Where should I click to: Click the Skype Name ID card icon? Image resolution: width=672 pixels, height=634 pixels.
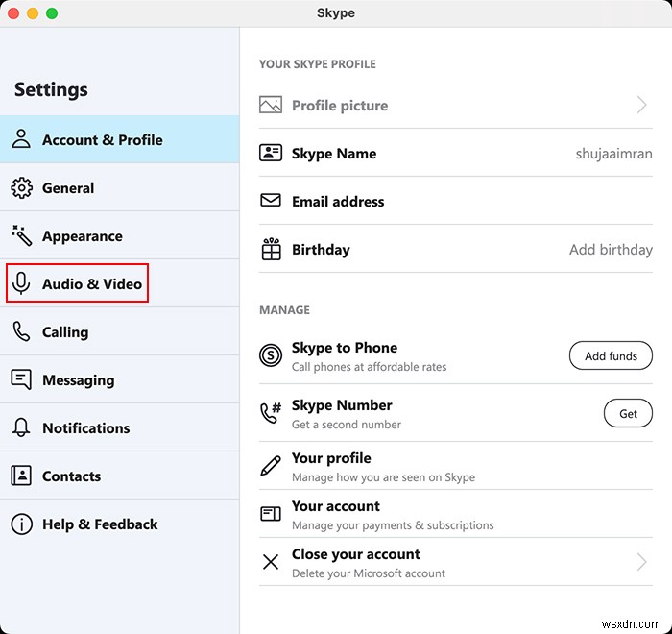click(x=271, y=153)
